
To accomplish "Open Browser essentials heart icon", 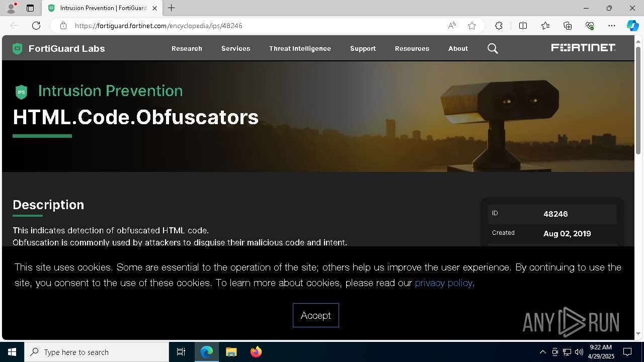I will pos(590,26).
